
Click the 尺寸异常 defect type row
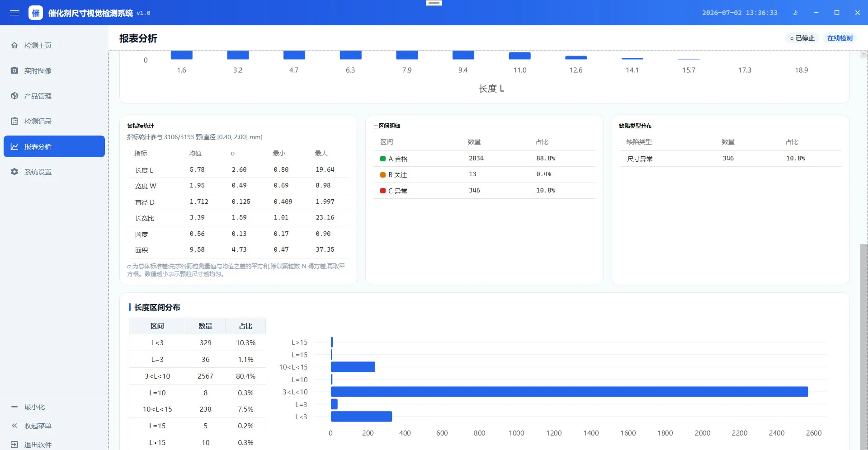coord(730,159)
